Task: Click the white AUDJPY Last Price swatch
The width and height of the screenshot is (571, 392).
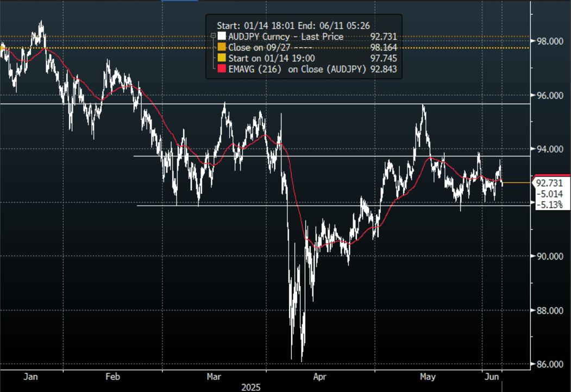Action: click(222, 37)
